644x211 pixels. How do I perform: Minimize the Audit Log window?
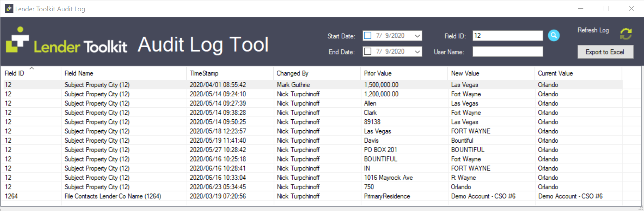580,8
